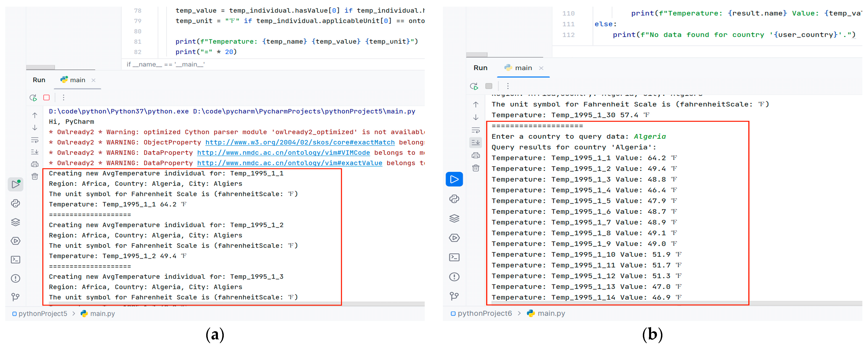The height and width of the screenshot is (347, 868).
Task: Rerun main in the pythonProject6 Run panel
Action: pos(474,86)
